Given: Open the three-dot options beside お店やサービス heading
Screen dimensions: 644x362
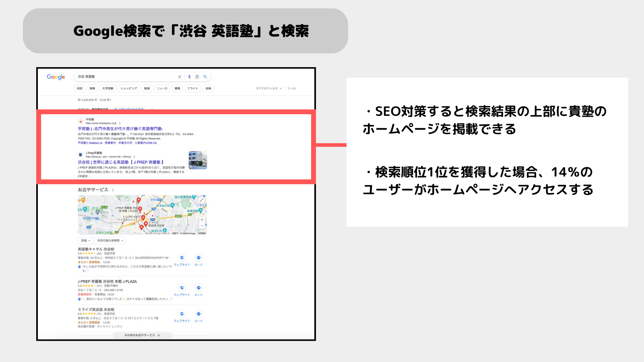Looking at the screenshot, I should click(113, 190).
